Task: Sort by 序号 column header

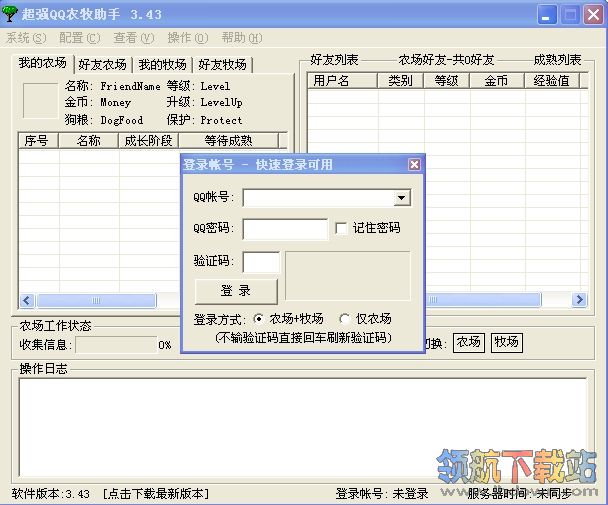Action: pos(38,141)
